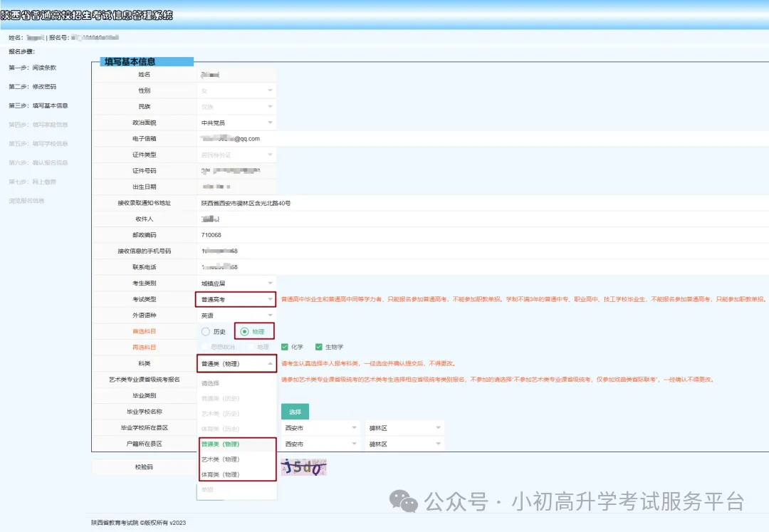Open the 考试类型 dropdown showing 普通高考
This screenshot has width=769, height=532.
coord(236,300)
